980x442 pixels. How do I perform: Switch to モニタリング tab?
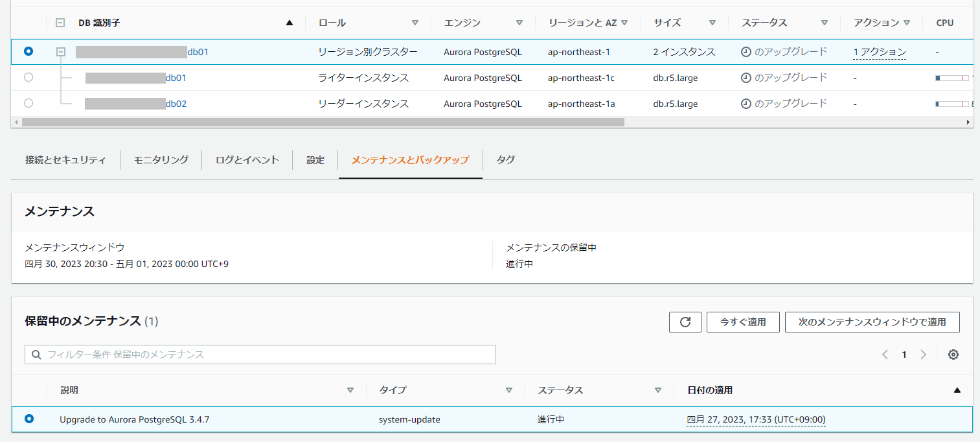click(161, 159)
